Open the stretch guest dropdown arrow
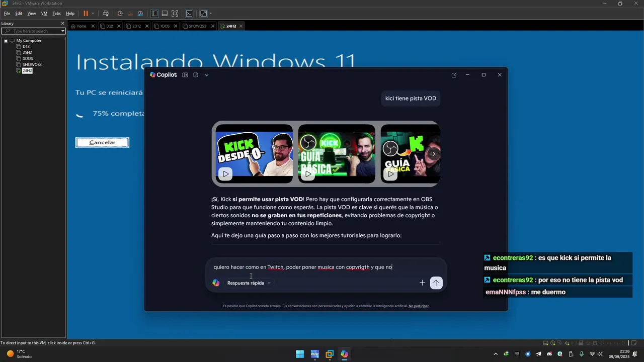644x362 pixels. coord(210,14)
